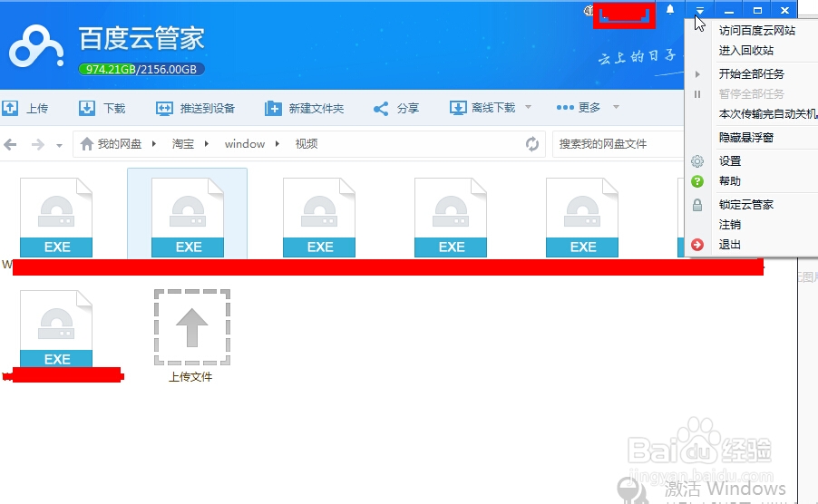Click the padlock icon next to 锁定云管家
This screenshot has width=818, height=504.
pos(697,205)
